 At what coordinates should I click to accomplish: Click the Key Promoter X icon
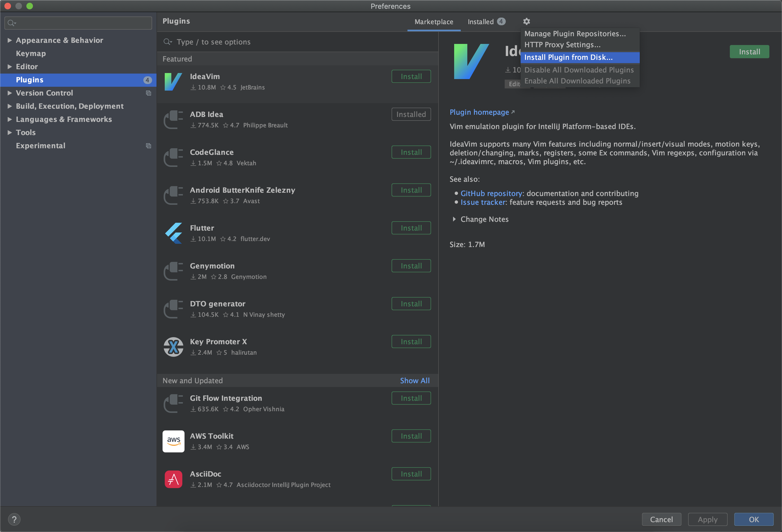[x=173, y=347]
